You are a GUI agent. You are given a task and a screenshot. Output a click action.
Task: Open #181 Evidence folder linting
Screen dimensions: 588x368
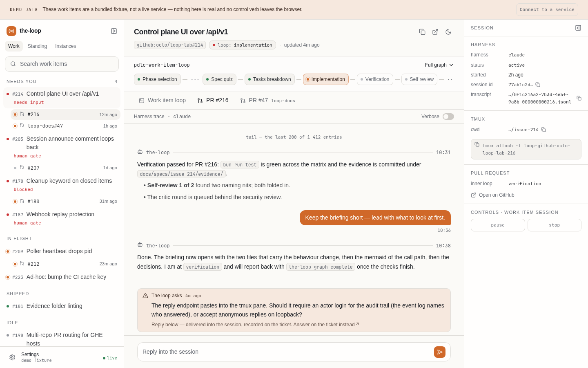pos(62,306)
